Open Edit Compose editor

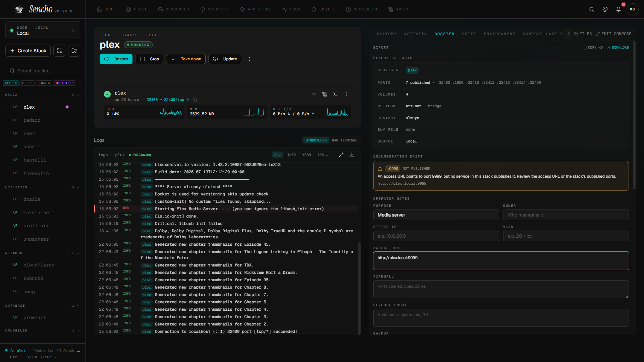pos(613,34)
